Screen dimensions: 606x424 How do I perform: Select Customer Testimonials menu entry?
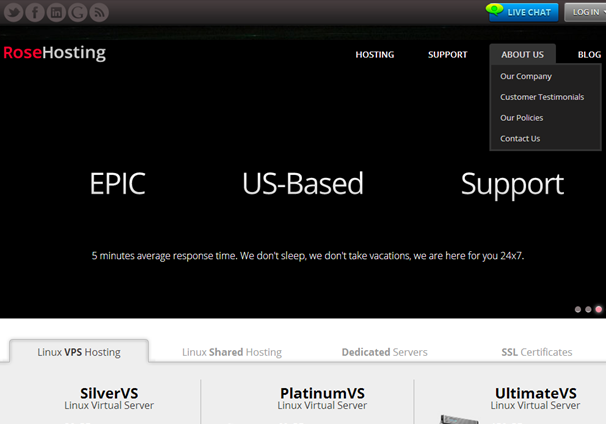click(542, 97)
